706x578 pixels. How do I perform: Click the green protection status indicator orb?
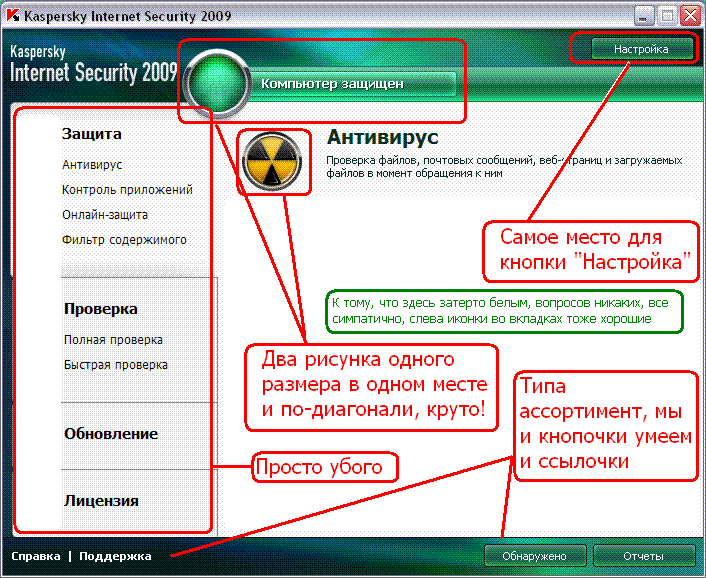218,83
